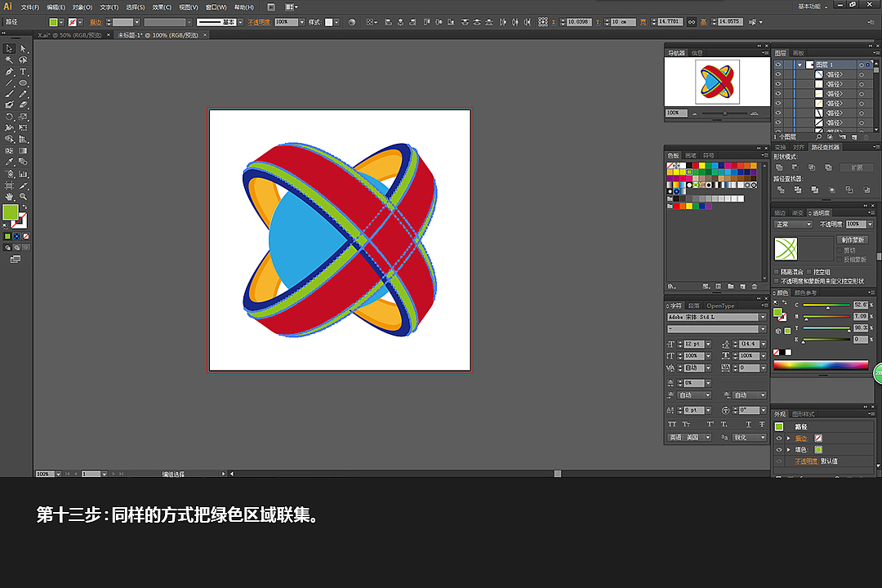Select the Selection (black arrow) tool
882x588 pixels.
tap(9, 48)
